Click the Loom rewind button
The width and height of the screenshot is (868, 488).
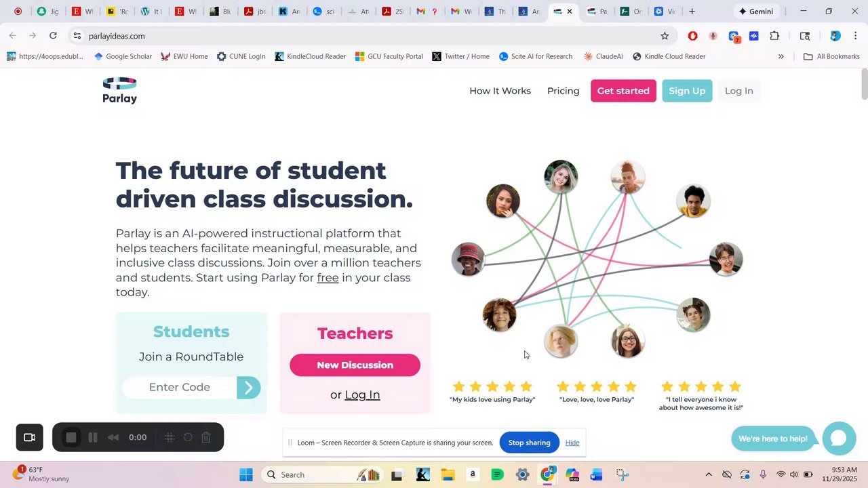click(x=113, y=437)
